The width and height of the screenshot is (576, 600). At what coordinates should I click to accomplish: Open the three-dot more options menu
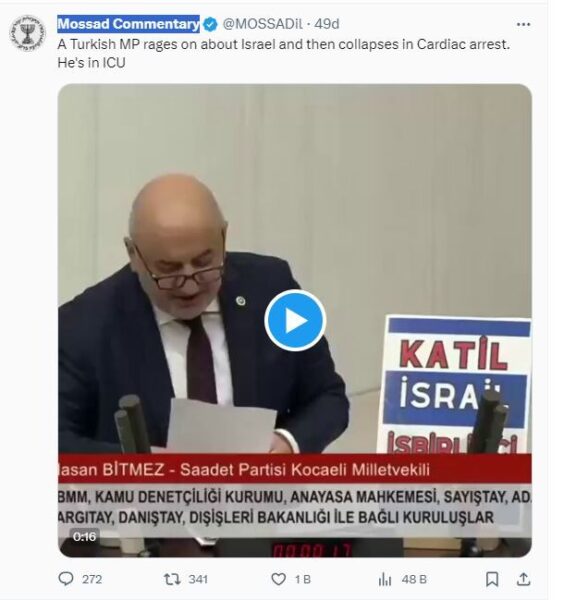[523, 24]
